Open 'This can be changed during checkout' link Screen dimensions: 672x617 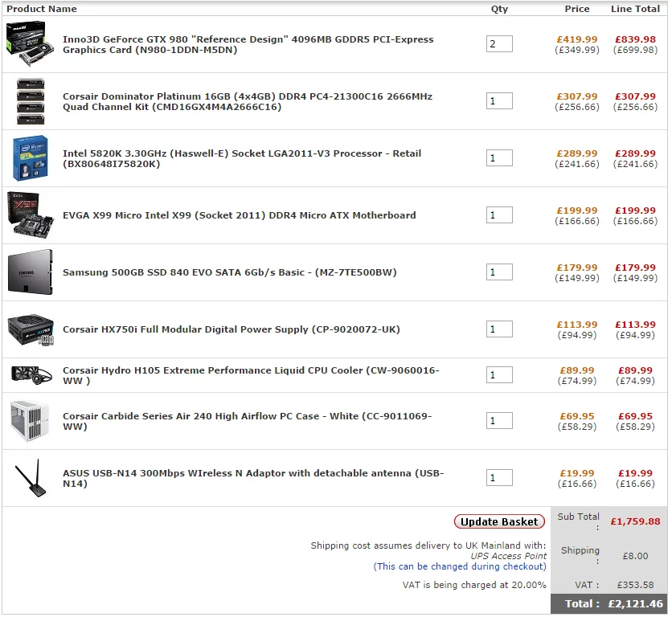(460, 566)
